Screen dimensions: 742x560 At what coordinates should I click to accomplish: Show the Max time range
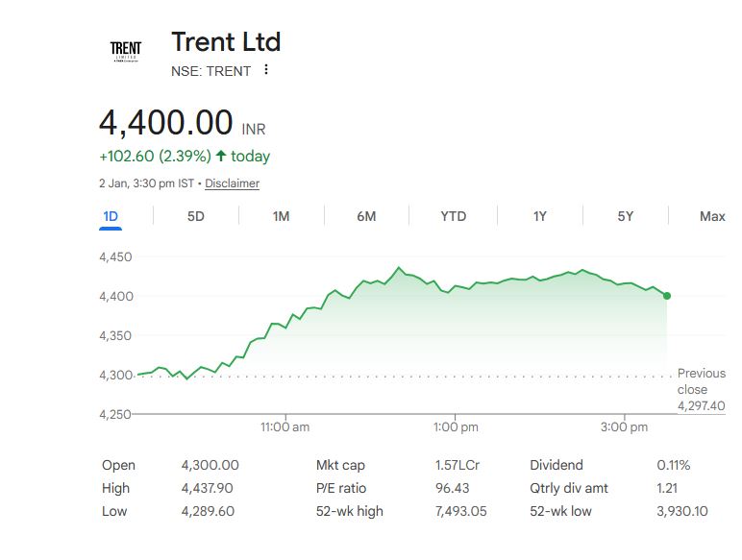coord(712,216)
